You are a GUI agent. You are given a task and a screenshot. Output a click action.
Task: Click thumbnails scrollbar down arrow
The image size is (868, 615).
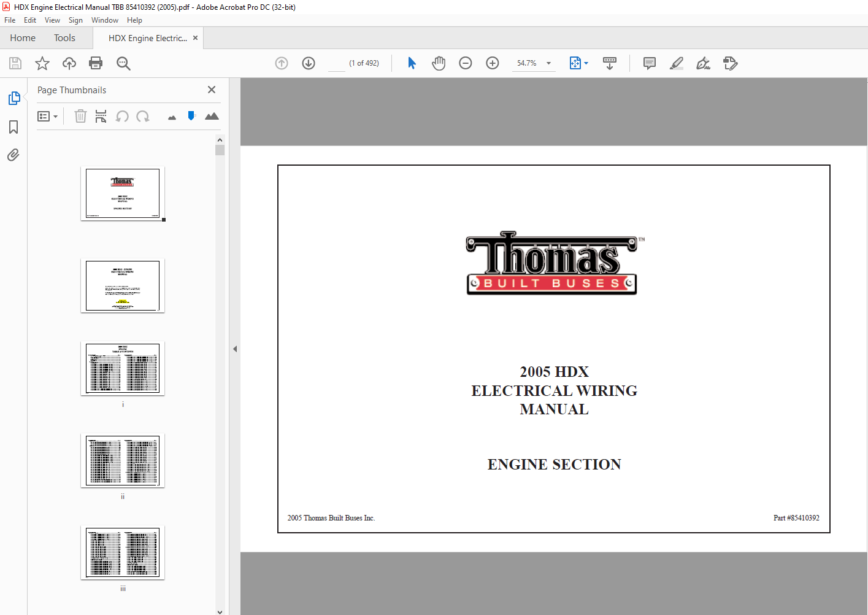pyautogui.click(x=220, y=611)
